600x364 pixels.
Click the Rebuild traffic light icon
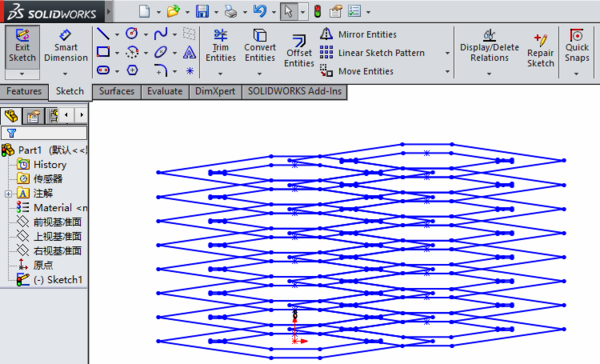click(317, 11)
